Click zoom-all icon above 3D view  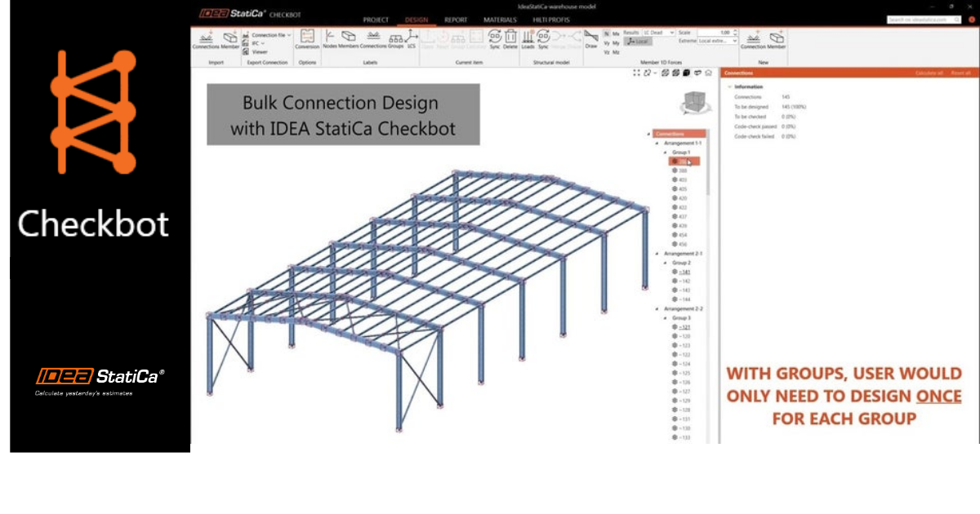pos(637,73)
